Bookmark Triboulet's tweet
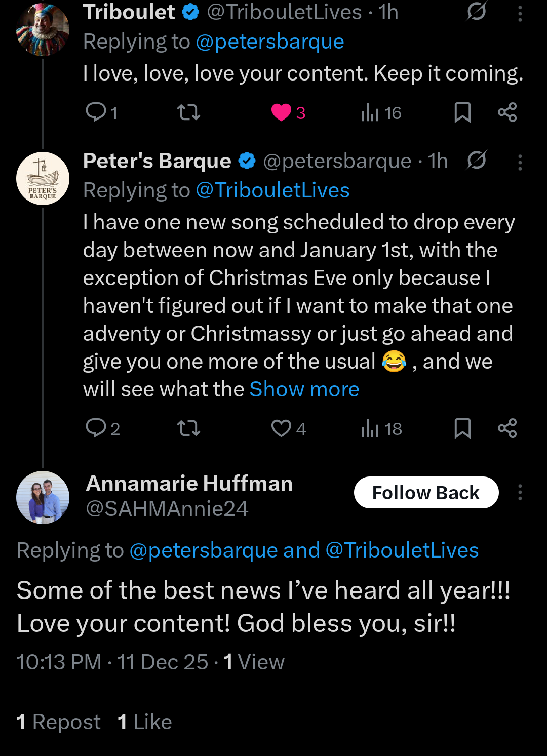The width and height of the screenshot is (547, 756). click(x=462, y=112)
